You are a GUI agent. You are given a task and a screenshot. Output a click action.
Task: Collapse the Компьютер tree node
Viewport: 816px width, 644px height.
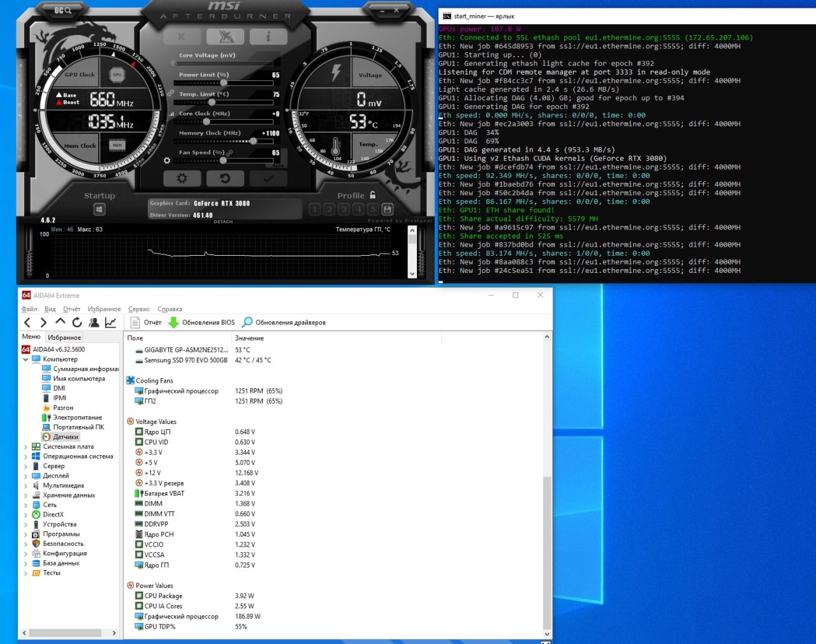coord(25,360)
